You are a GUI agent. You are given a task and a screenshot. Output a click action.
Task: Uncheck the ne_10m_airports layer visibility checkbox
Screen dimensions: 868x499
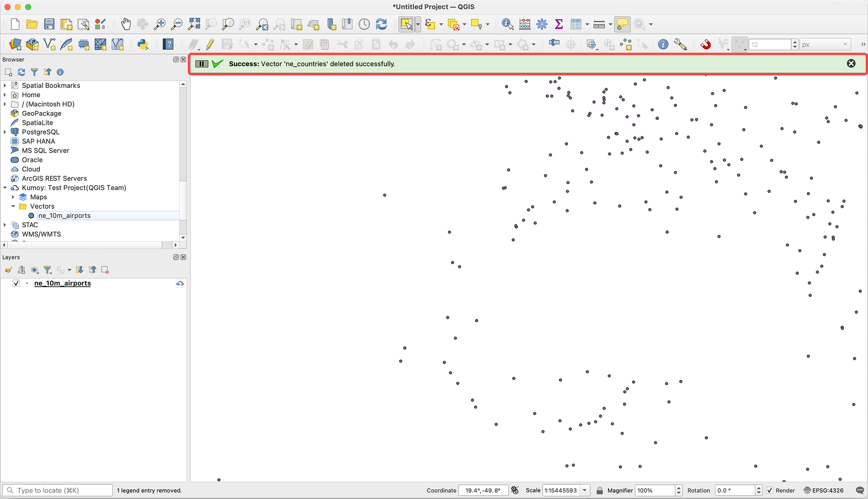click(16, 283)
